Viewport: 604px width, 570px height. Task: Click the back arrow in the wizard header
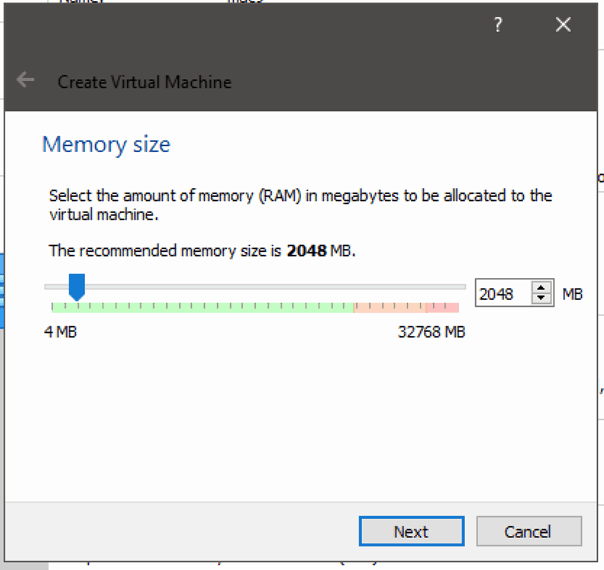(26, 81)
